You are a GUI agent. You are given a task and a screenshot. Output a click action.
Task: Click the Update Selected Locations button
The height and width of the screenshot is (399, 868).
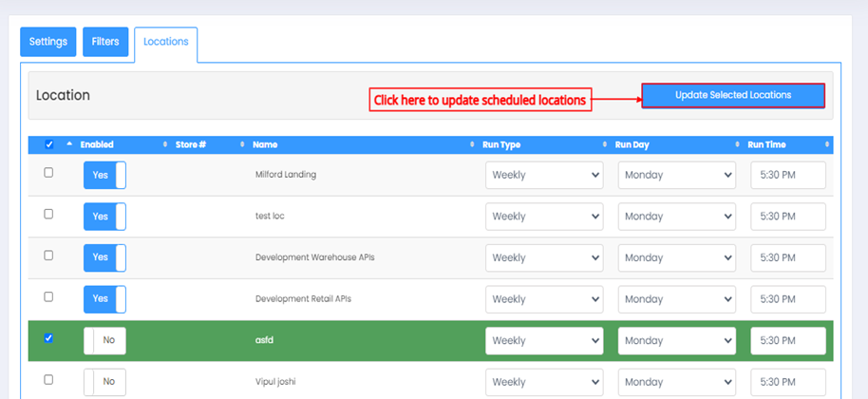click(x=733, y=95)
